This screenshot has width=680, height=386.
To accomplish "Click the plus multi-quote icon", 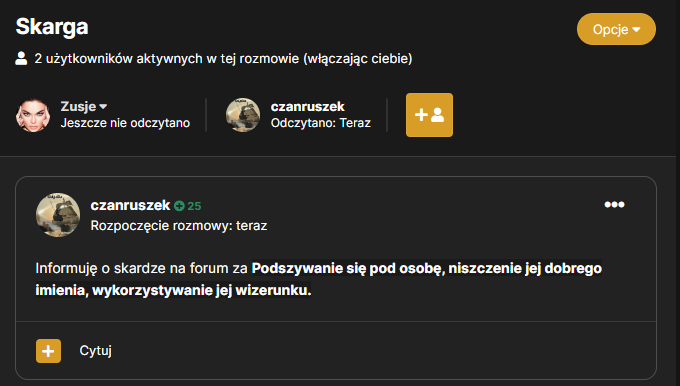I will (x=48, y=351).
